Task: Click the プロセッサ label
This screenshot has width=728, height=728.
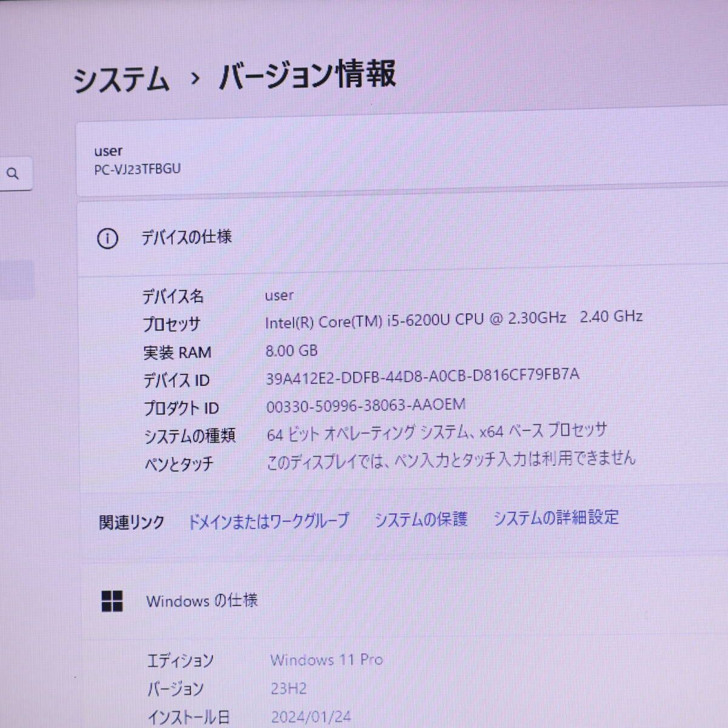Action: (172, 325)
